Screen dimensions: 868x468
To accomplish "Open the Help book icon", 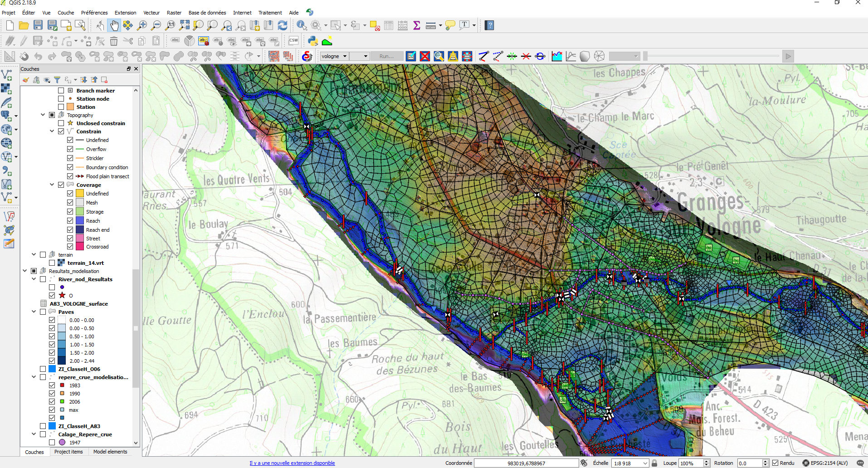I will pos(489,25).
